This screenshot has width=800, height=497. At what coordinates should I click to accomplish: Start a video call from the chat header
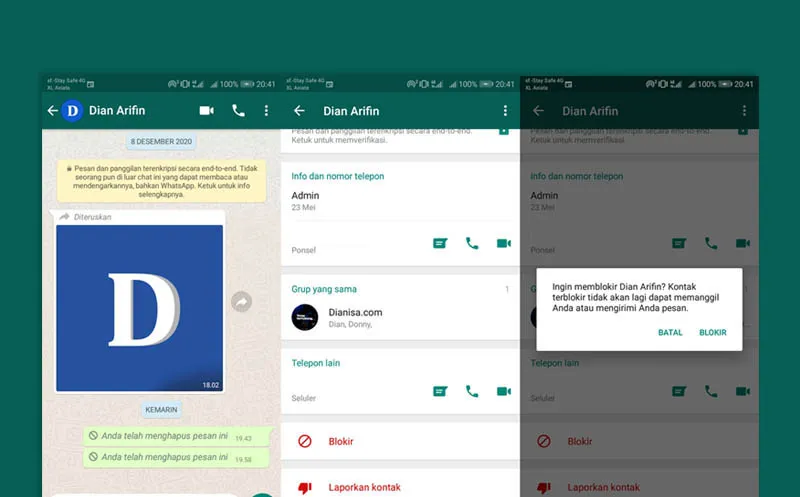(x=207, y=111)
